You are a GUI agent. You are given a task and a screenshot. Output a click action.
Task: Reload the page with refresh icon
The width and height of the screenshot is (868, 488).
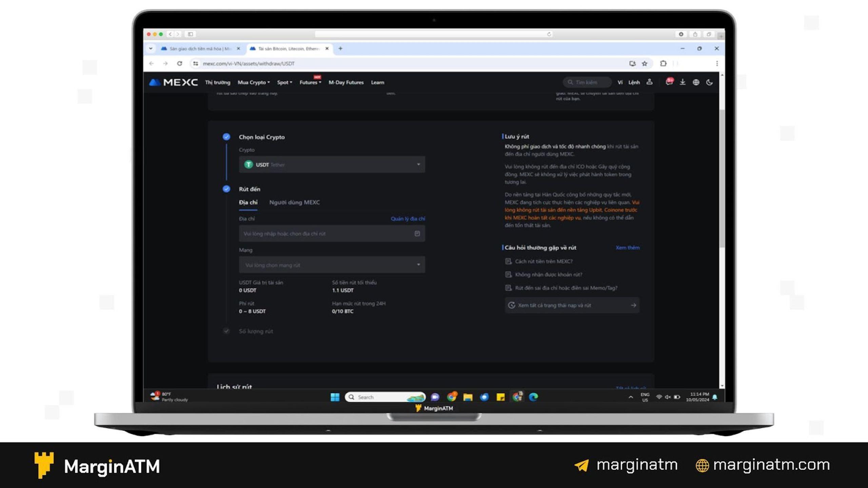tap(180, 63)
